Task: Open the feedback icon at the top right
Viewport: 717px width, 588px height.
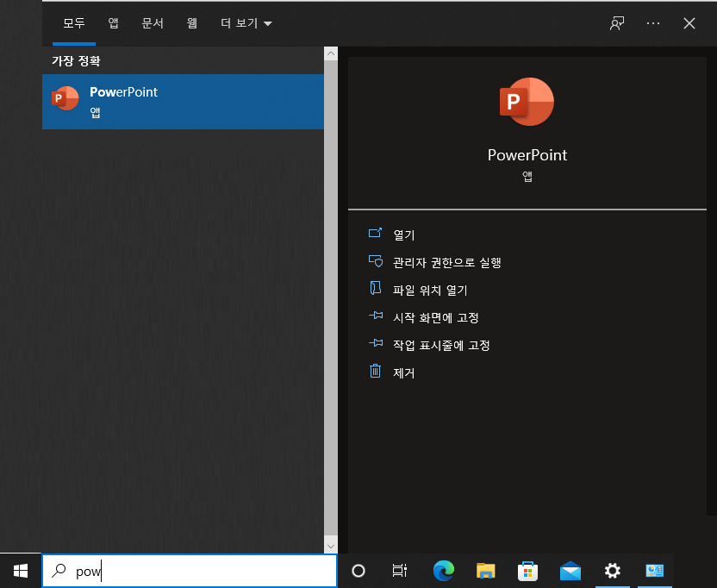Action: click(x=616, y=23)
